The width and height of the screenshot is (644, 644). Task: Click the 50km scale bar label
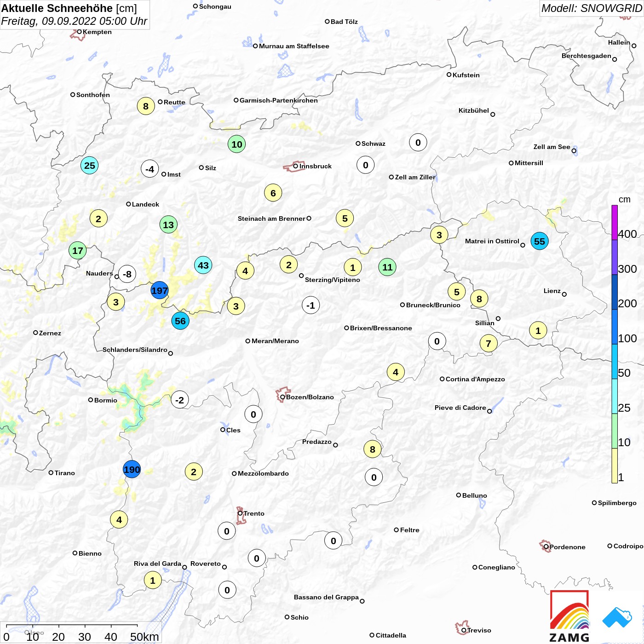pyautogui.click(x=144, y=637)
